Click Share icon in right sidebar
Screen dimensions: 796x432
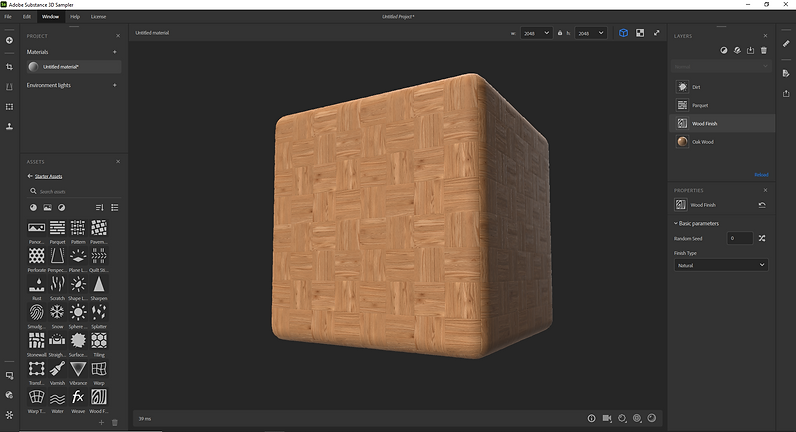786,93
